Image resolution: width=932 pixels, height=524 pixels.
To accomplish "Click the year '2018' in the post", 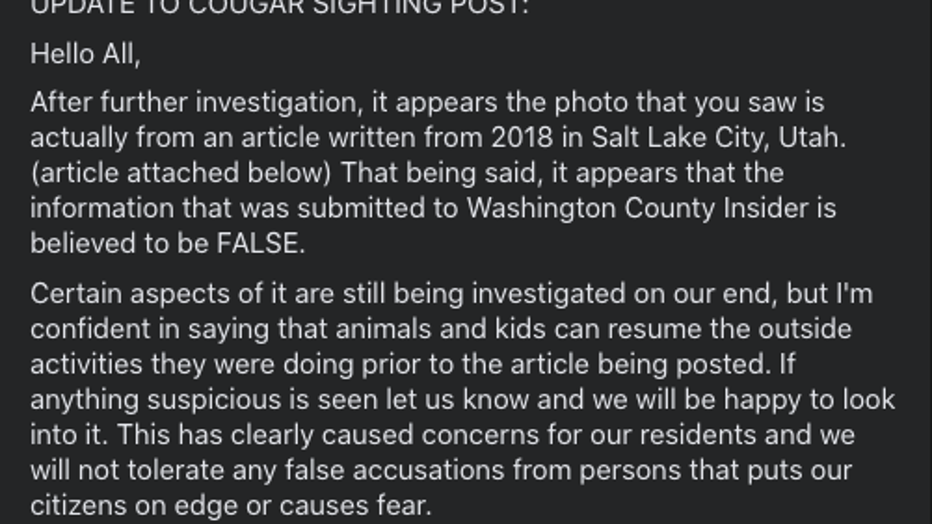I will coord(522,138).
